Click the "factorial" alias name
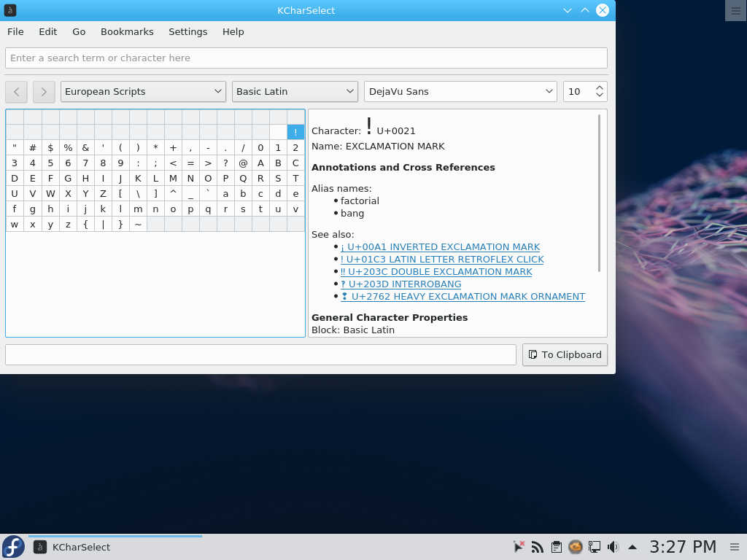The width and height of the screenshot is (747, 560). pyautogui.click(x=360, y=201)
